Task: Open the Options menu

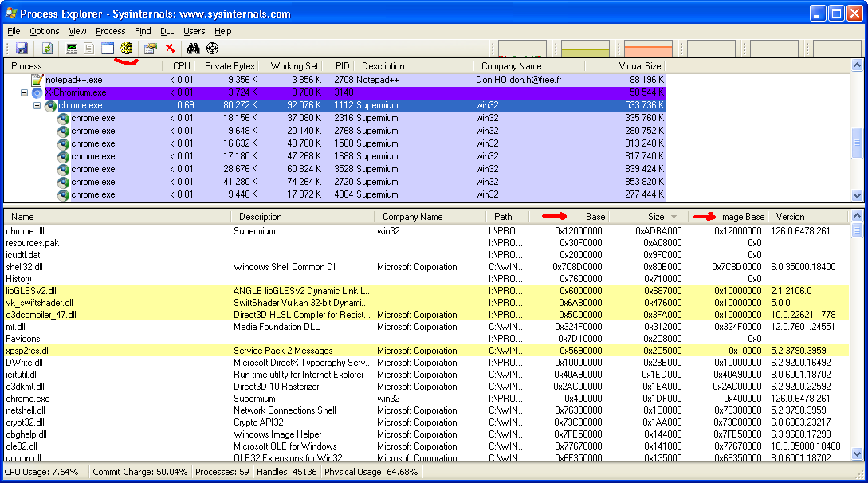Action: [x=45, y=31]
